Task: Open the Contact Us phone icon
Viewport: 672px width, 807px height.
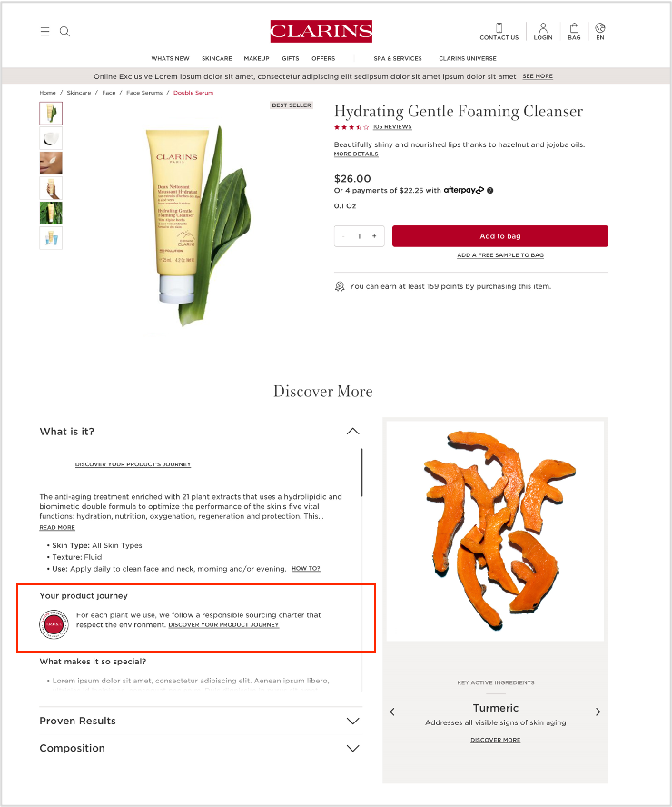Action: 499,28
